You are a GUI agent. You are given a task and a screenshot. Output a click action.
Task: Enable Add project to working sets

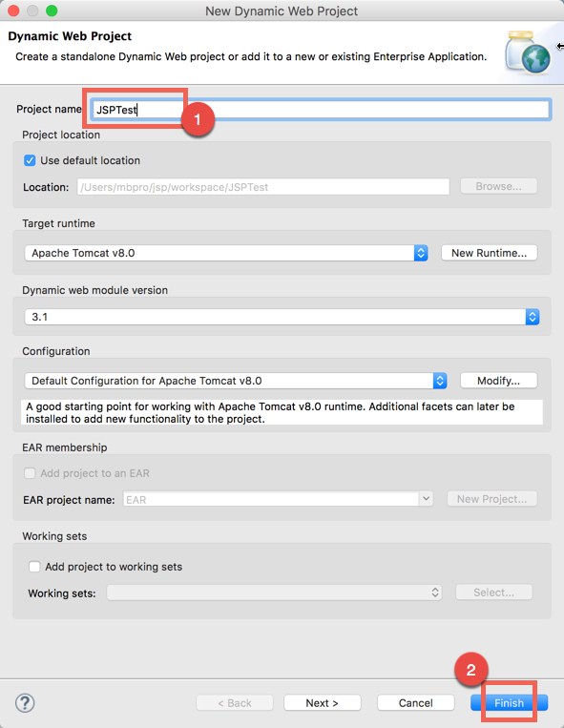pos(34,567)
